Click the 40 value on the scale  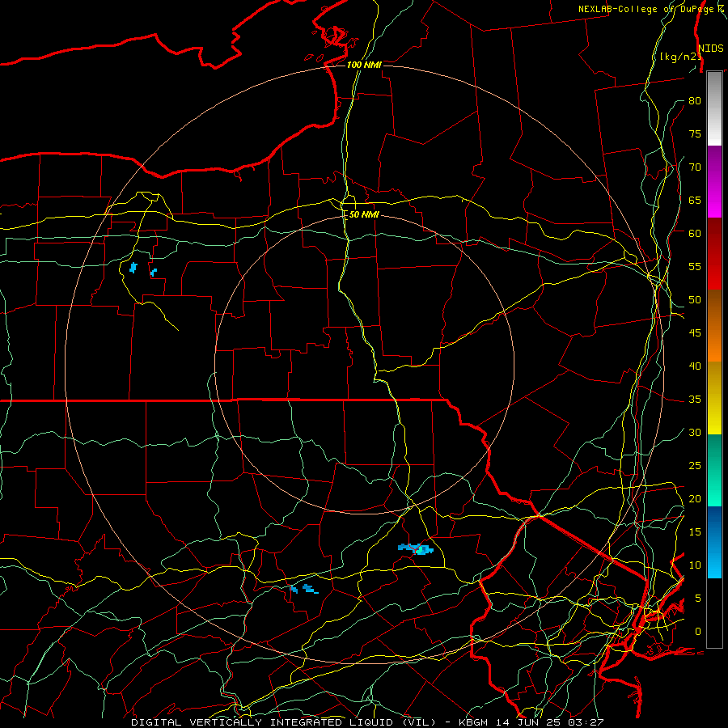[x=695, y=366]
